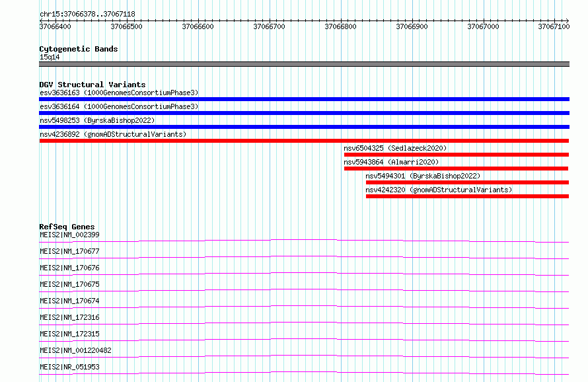The image size is (588, 382).
Task: Open the esv3636163 variant label
Action: pyautogui.click(x=119, y=93)
